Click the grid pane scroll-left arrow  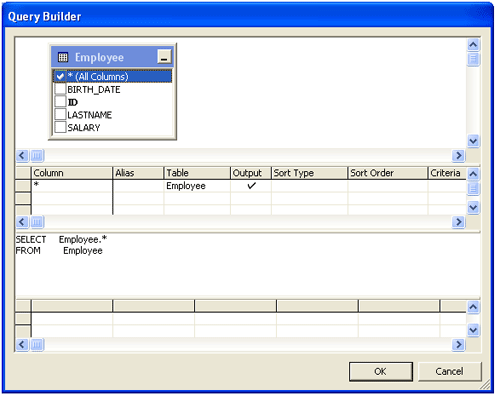(22, 222)
